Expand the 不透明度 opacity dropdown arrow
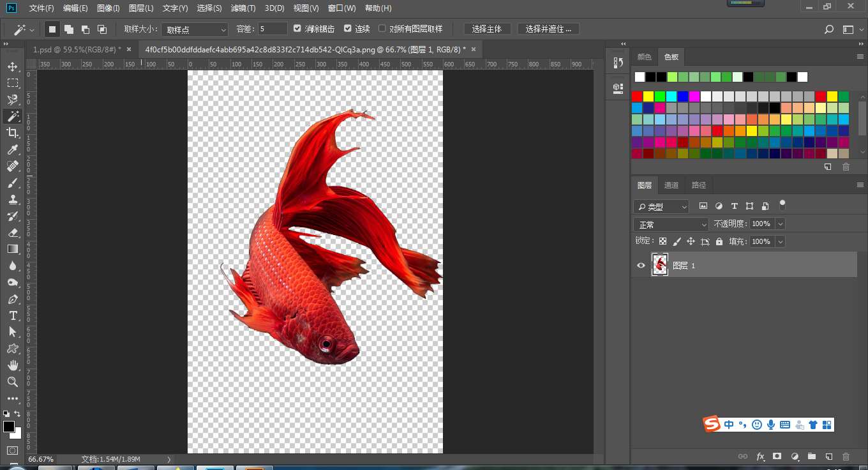The width and height of the screenshot is (868, 470). tap(780, 224)
